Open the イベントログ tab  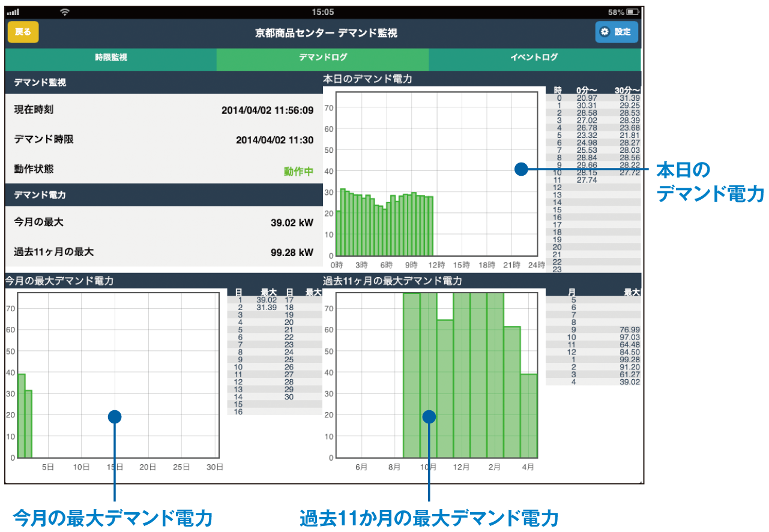coord(534,58)
